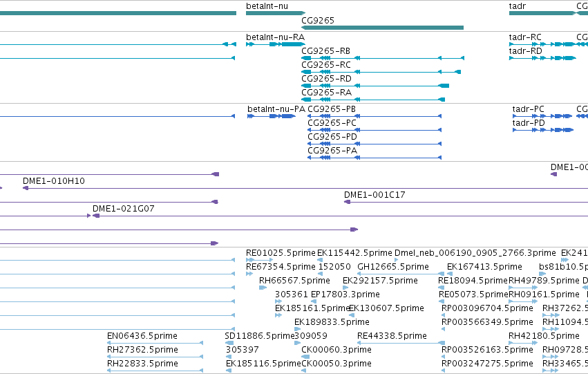Select the EK130607.5prime EST
This screenshot has width=588, height=374.
click(x=352, y=315)
